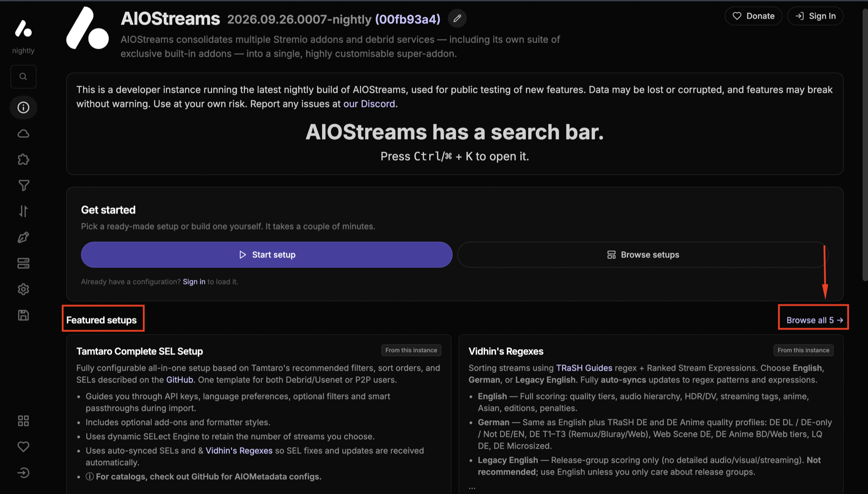868x494 pixels.
Task: Click the AIOStreams nightly logo in the sidebar
Action: (x=23, y=29)
